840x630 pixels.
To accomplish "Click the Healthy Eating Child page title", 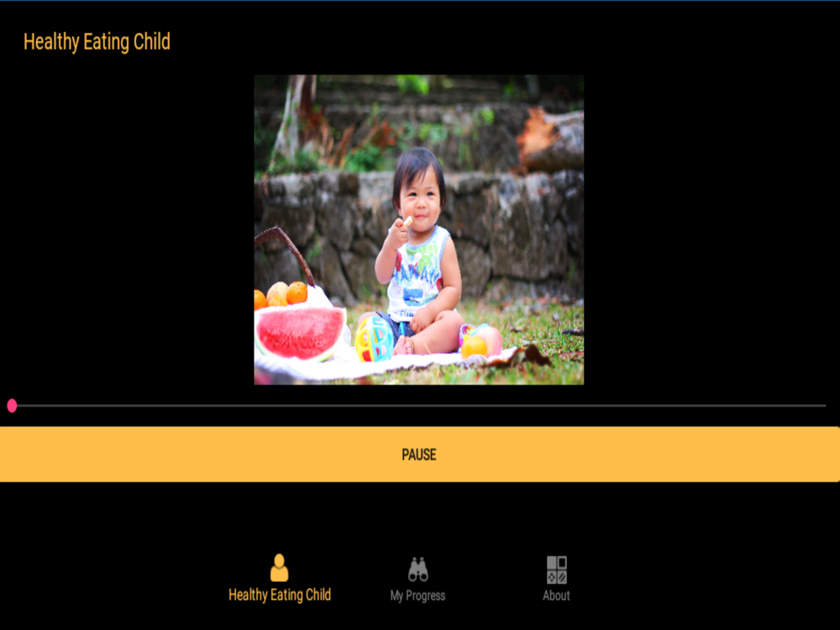I will (x=97, y=42).
